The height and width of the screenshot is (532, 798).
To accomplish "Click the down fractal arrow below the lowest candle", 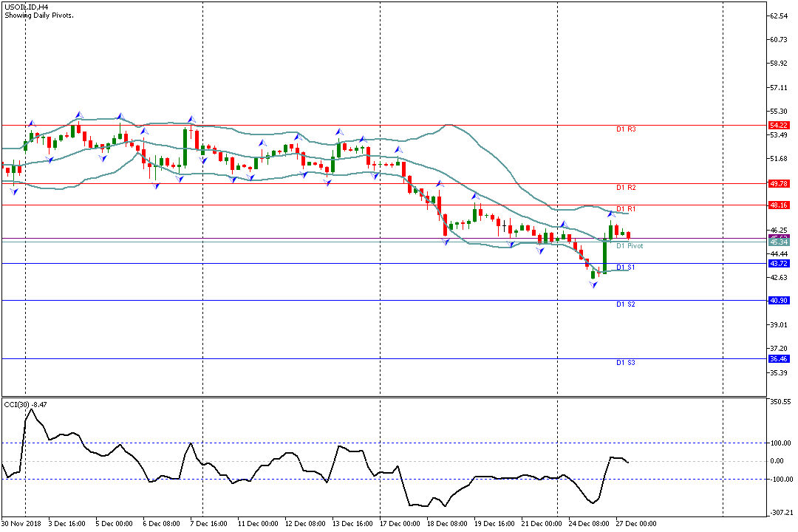I will [x=593, y=285].
